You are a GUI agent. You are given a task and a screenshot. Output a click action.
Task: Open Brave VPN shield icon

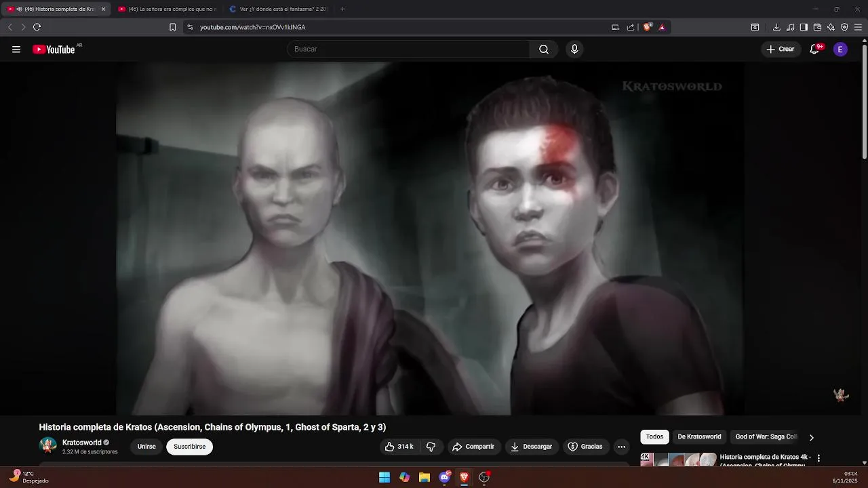(x=844, y=27)
